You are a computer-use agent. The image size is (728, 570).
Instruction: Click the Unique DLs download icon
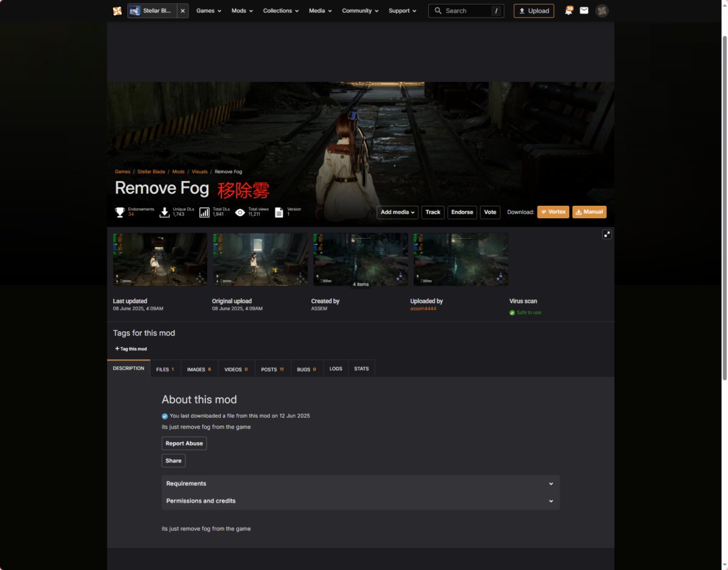point(164,212)
